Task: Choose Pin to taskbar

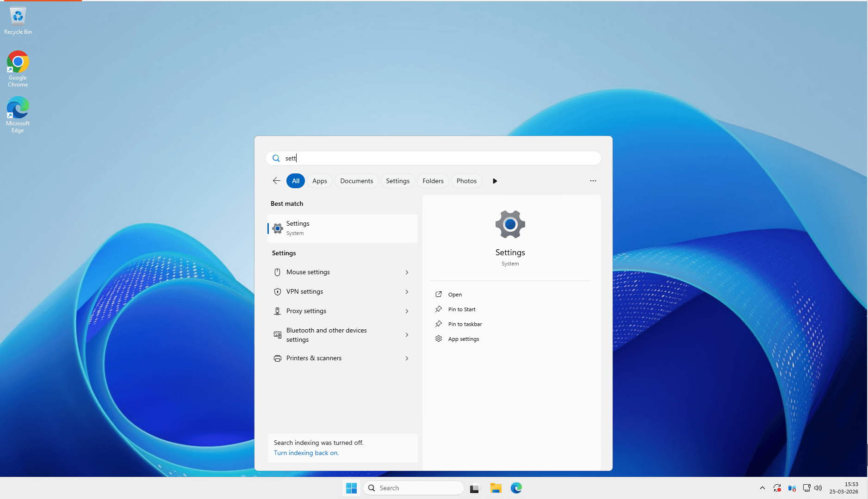Action: (x=465, y=324)
